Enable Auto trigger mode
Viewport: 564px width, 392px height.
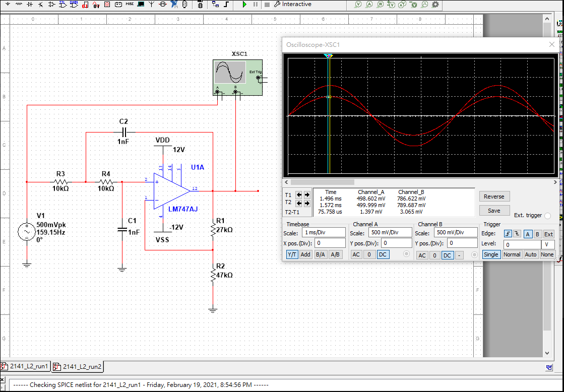(x=530, y=254)
